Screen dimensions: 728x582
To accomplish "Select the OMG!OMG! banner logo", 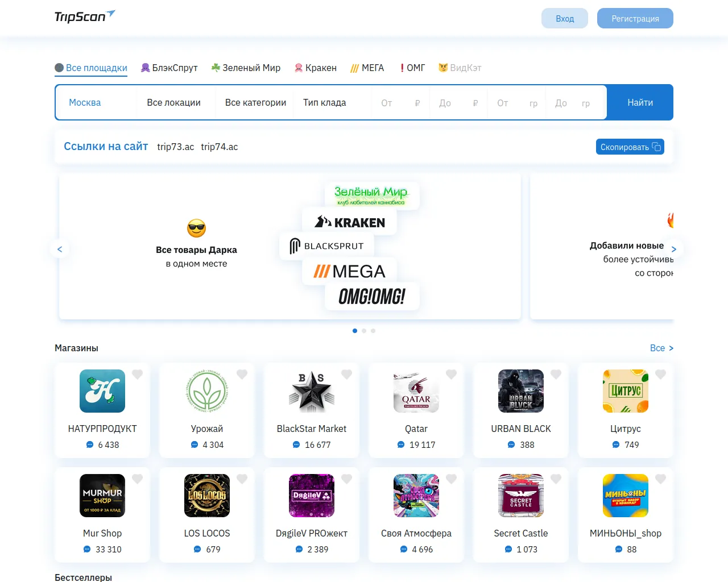I will [372, 296].
